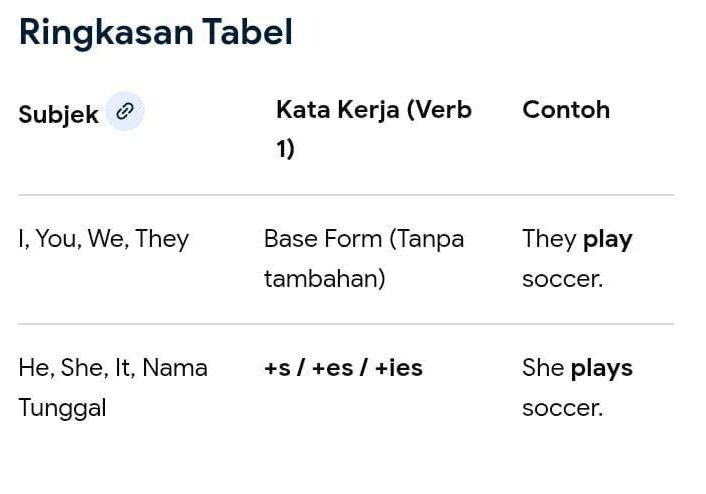Click "soccer." under She plays

click(562, 408)
